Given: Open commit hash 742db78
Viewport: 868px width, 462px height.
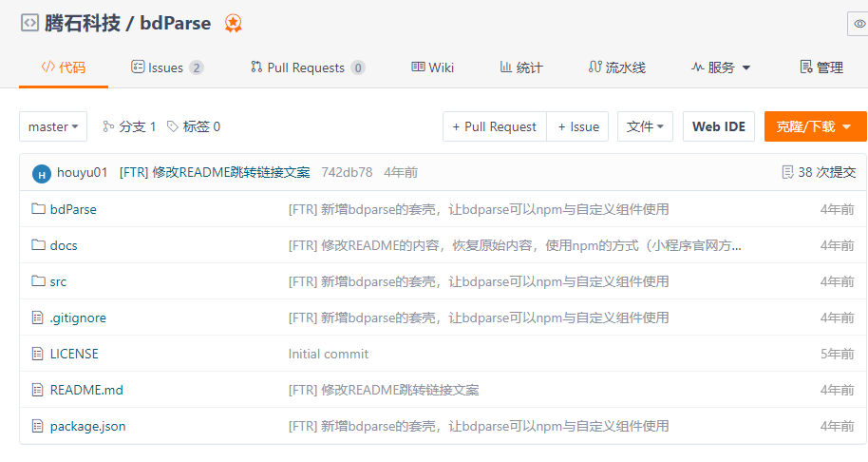Looking at the screenshot, I should (x=347, y=172).
